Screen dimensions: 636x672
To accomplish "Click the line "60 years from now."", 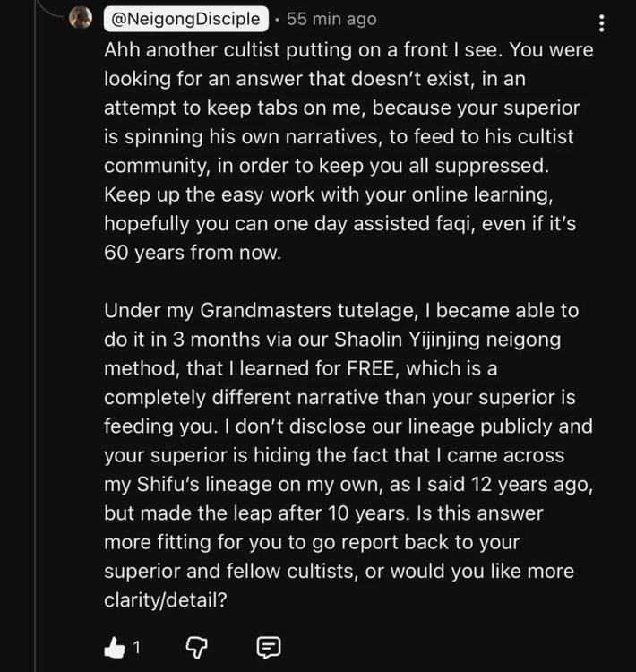I will coord(193,254).
